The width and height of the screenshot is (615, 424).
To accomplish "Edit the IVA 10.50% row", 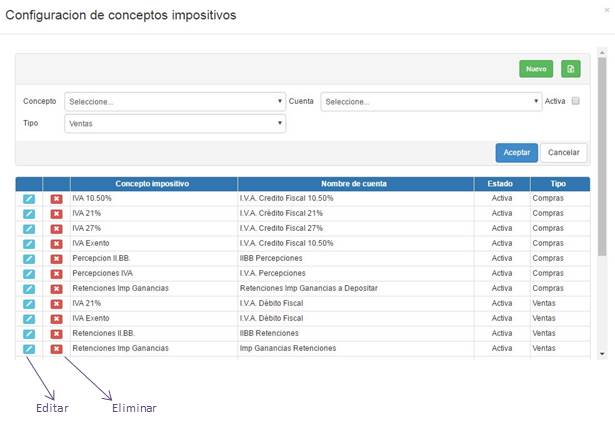I will 29,199.
